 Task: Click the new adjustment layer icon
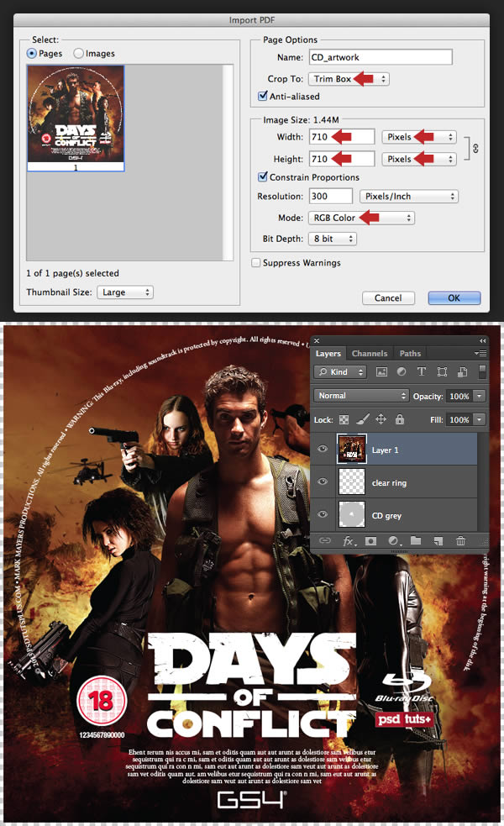394,541
